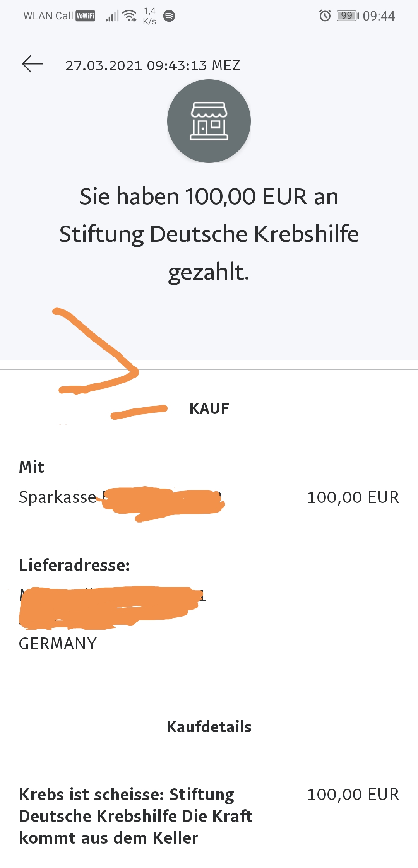Tap the status bar clock 09:44
418x868 pixels.
tap(379, 16)
